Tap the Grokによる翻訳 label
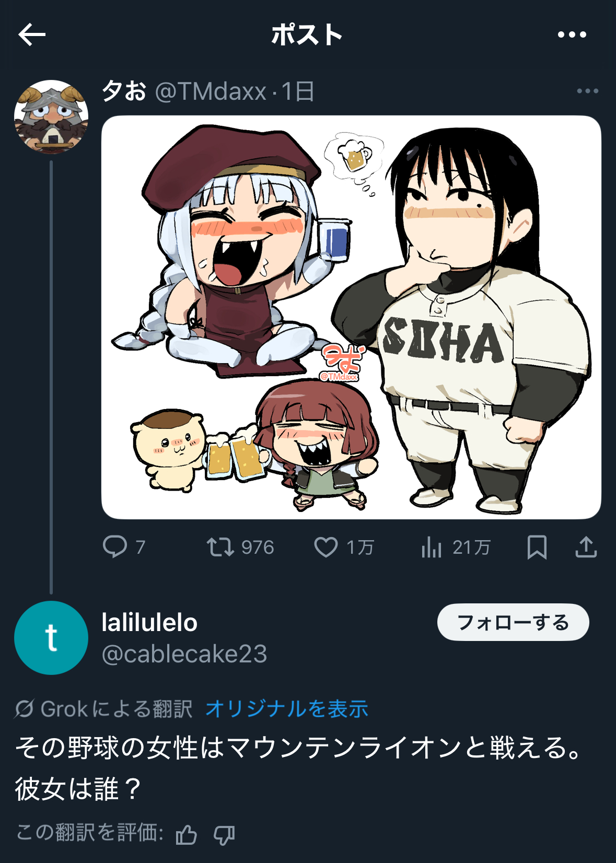Image resolution: width=616 pixels, height=863 pixels. [x=104, y=709]
